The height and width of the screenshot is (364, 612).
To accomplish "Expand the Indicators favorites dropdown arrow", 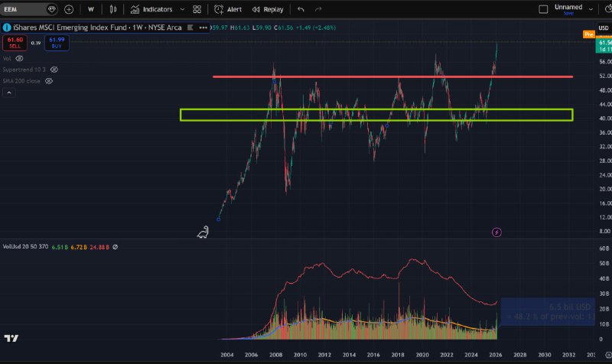I will coord(181,9).
